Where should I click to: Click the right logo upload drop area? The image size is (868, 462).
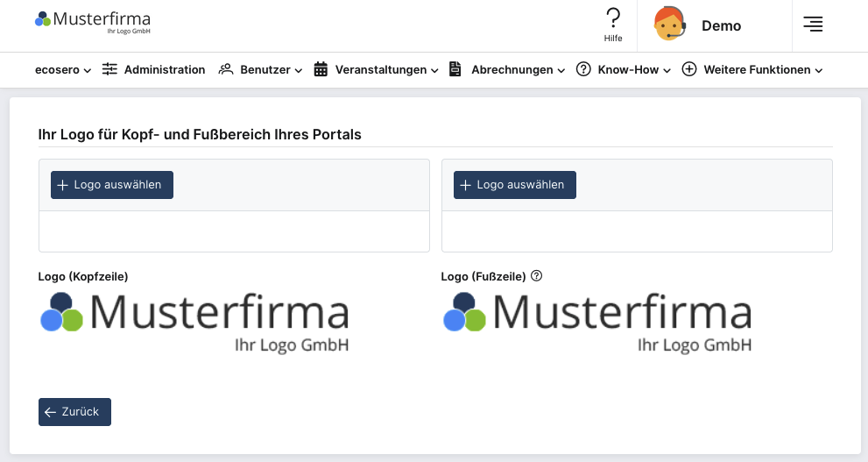[637, 231]
